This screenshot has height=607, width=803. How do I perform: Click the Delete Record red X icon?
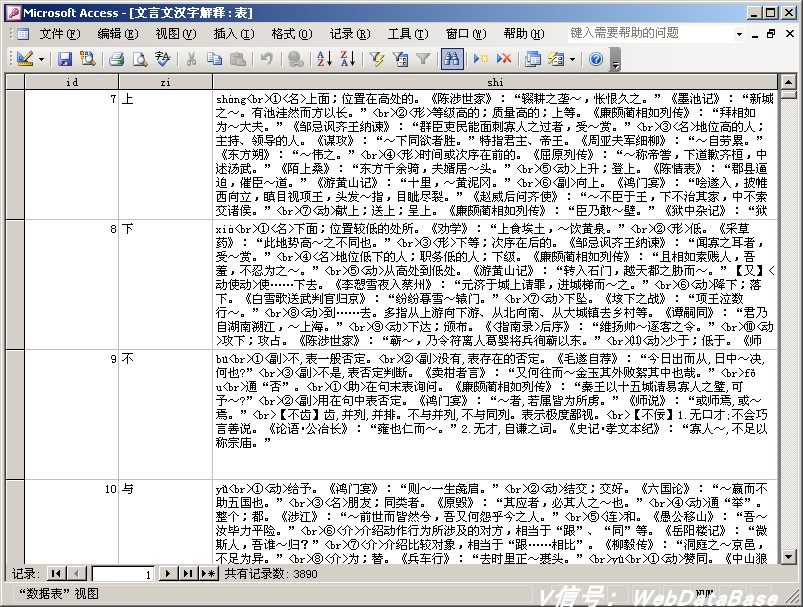pos(504,59)
